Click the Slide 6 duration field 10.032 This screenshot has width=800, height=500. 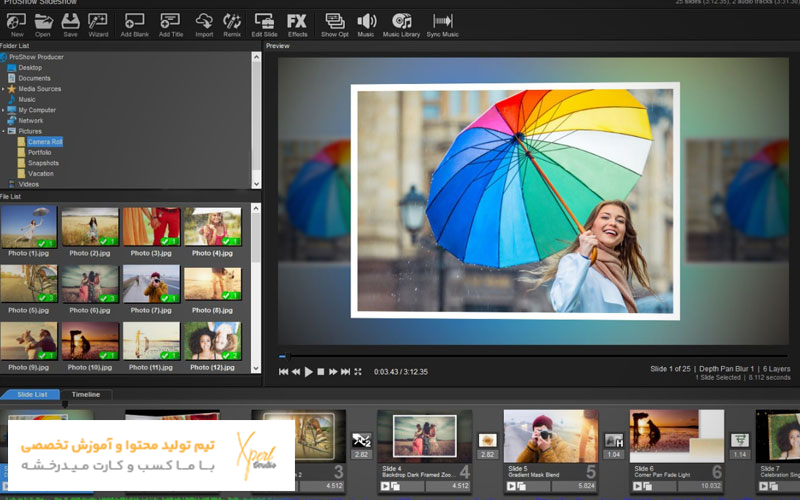pyautogui.click(x=701, y=486)
